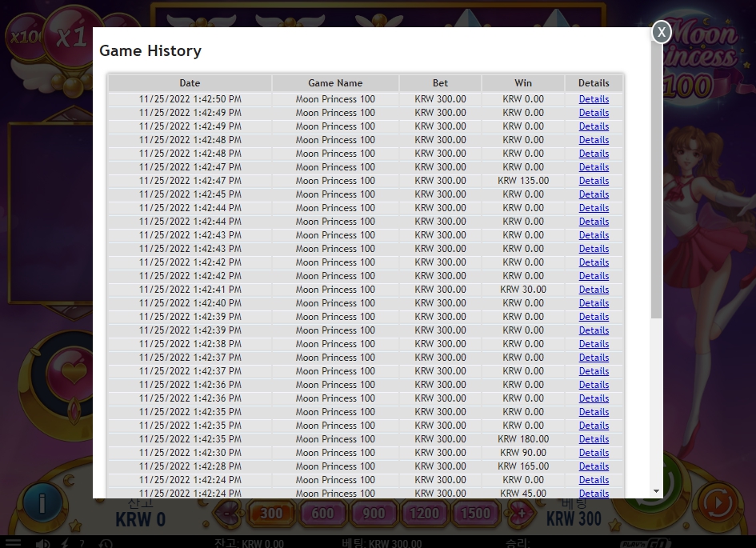Click the history dialog scrollbar thumb

tap(656, 179)
